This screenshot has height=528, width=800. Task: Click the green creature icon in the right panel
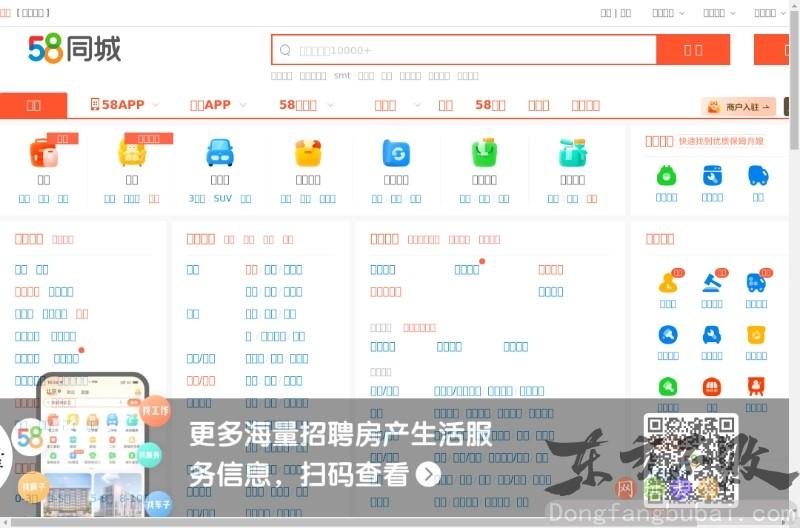pyautogui.click(x=666, y=176)
